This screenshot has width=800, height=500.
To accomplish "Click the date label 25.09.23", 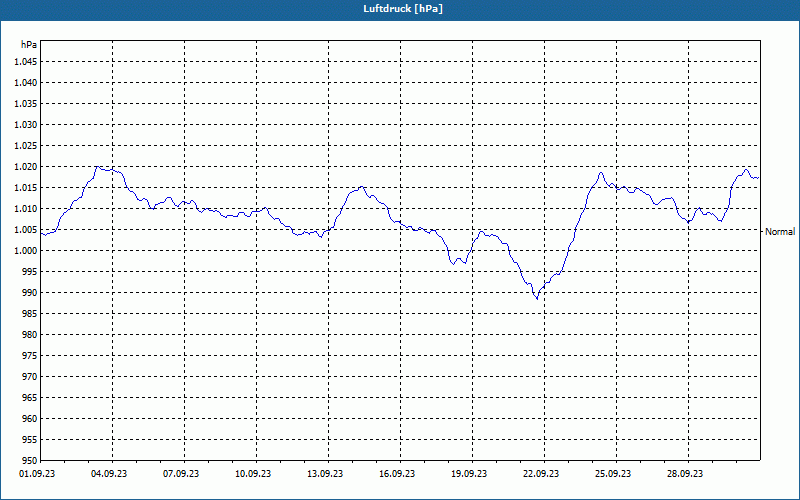I will pos(613,474).
